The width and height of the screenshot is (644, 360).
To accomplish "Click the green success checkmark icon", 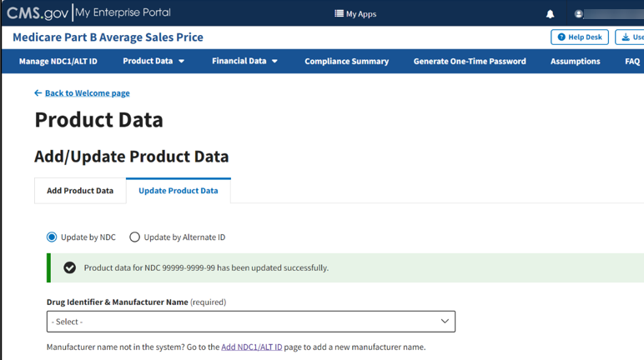I will click(70, 267).
